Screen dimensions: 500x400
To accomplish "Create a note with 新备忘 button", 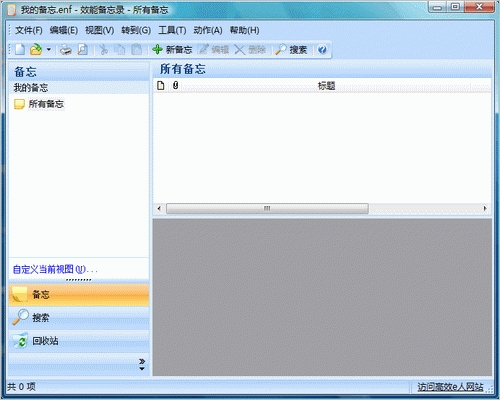I will pyautogui.click(x=172, y=50).
